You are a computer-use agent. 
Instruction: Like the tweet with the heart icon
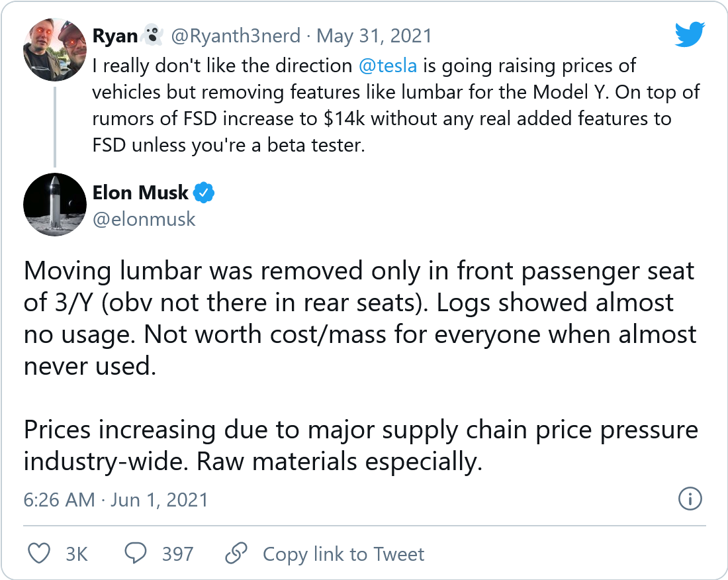tap(40, 554)
